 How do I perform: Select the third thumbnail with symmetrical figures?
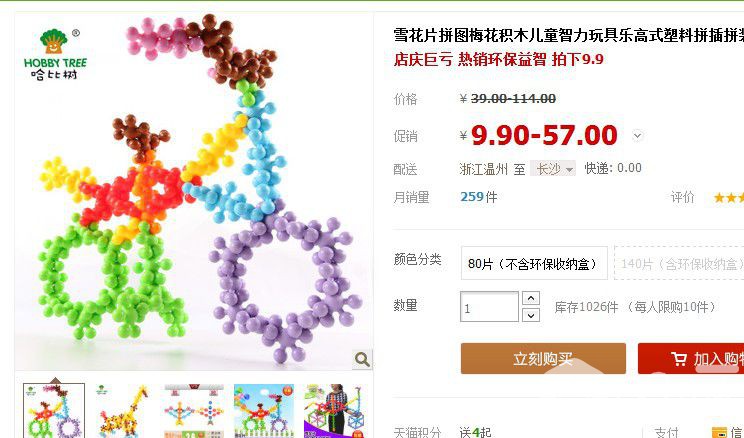pos(194,411)
